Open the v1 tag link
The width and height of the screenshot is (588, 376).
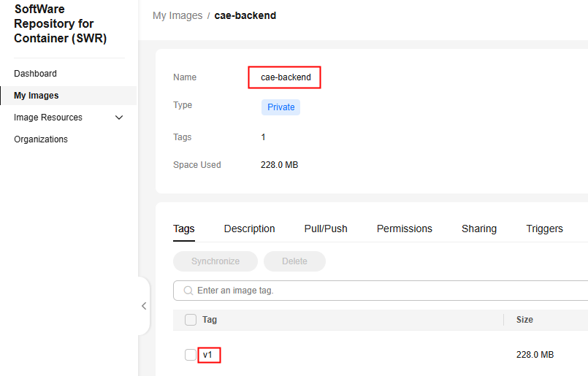pos(207,355)
